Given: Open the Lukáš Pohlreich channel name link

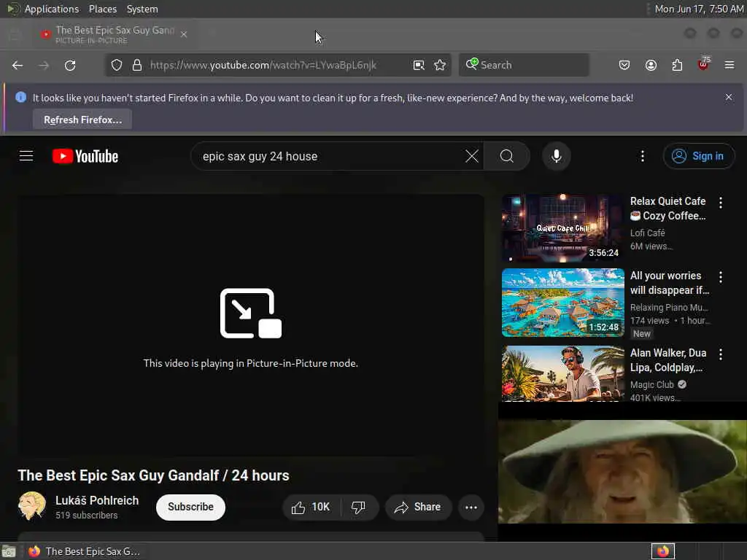Looking at the screenshot, I should click(x=97, y=500).
